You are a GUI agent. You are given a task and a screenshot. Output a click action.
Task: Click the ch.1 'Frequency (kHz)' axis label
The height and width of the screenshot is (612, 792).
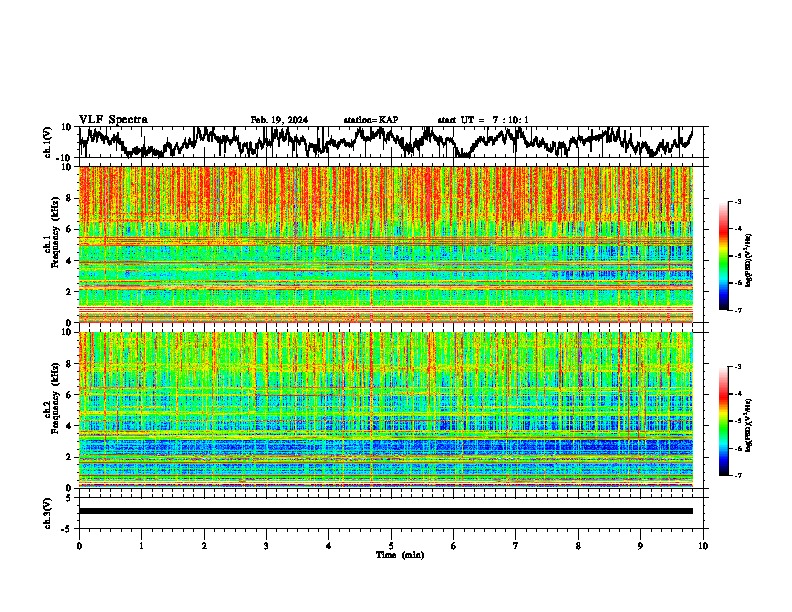pos(55,233)
